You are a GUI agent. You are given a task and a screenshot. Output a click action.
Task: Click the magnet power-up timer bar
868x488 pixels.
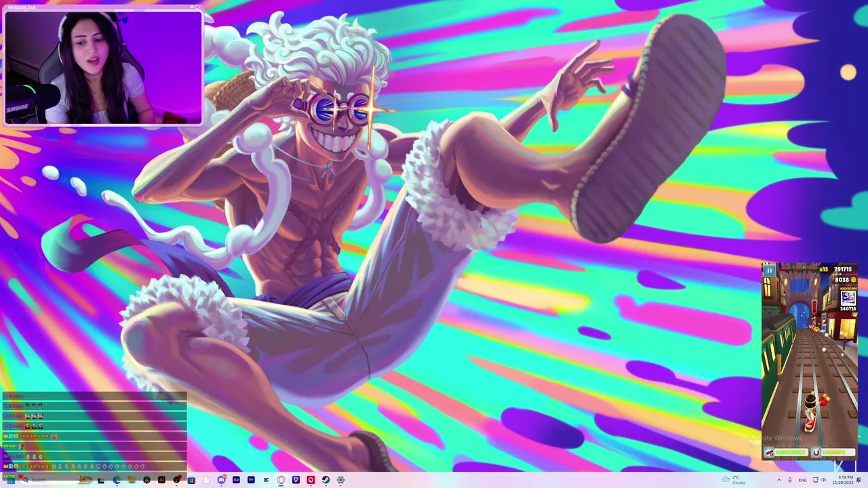838,452
